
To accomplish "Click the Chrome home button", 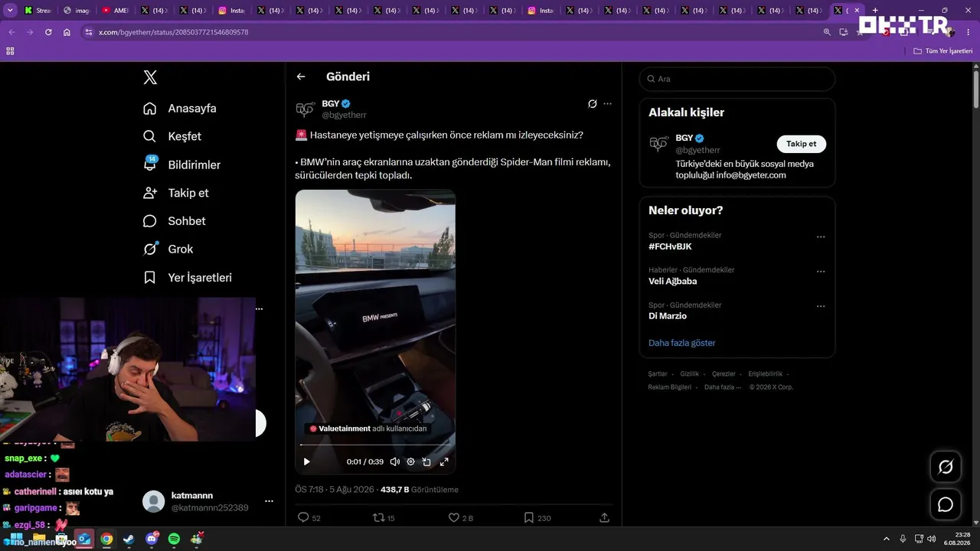I will tap(67, 32).
